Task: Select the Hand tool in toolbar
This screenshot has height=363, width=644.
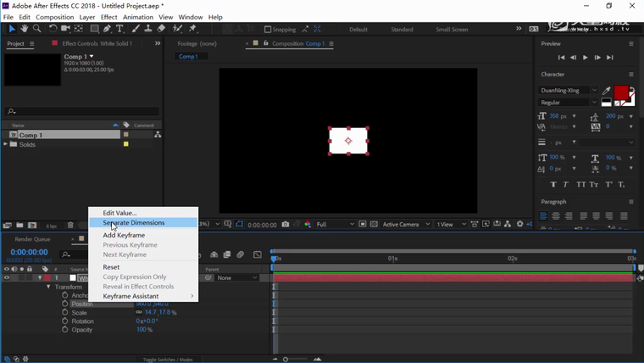Action: [x=24, y=29]
